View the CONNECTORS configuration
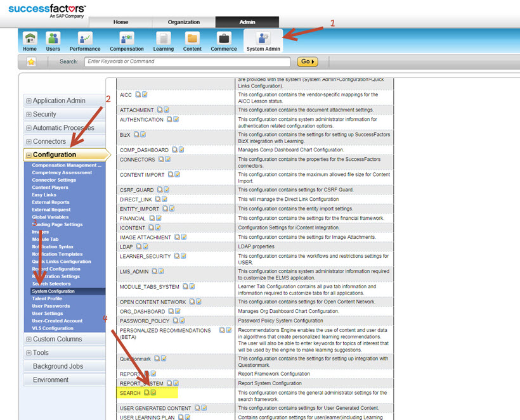The width and height of the screenshot is (520, 420). click(x=161, y=160)
